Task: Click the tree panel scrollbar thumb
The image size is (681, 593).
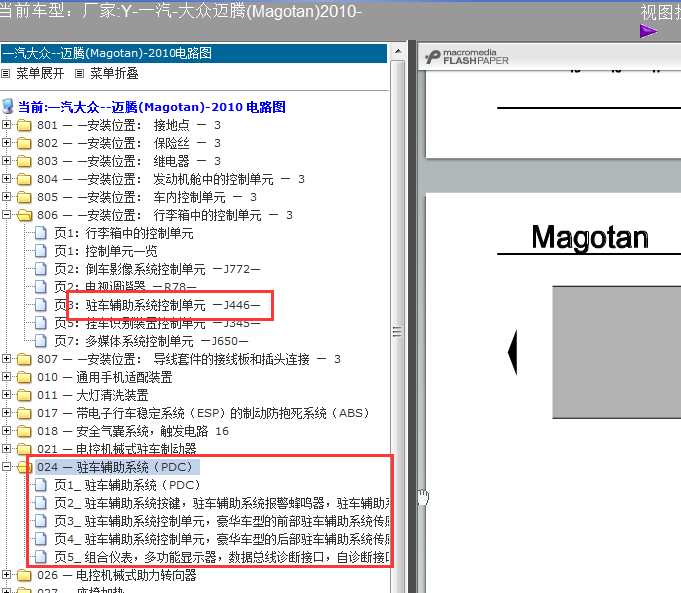Action: tap(397, 332)
